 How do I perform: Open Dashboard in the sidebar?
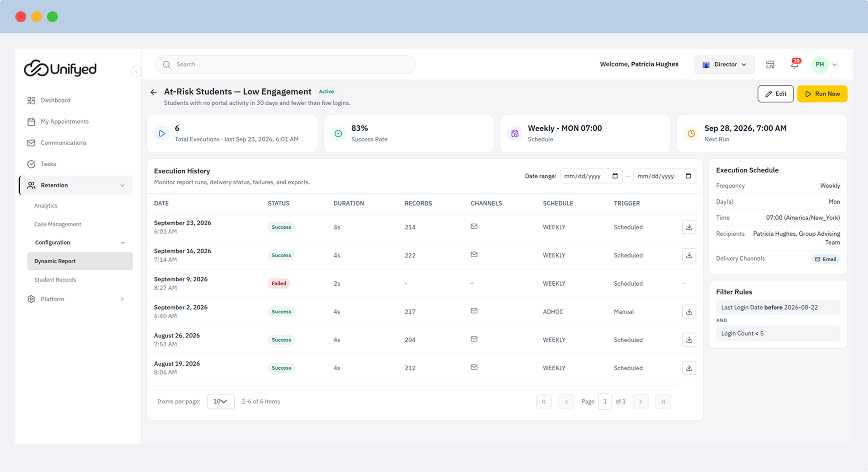[55, 100]
